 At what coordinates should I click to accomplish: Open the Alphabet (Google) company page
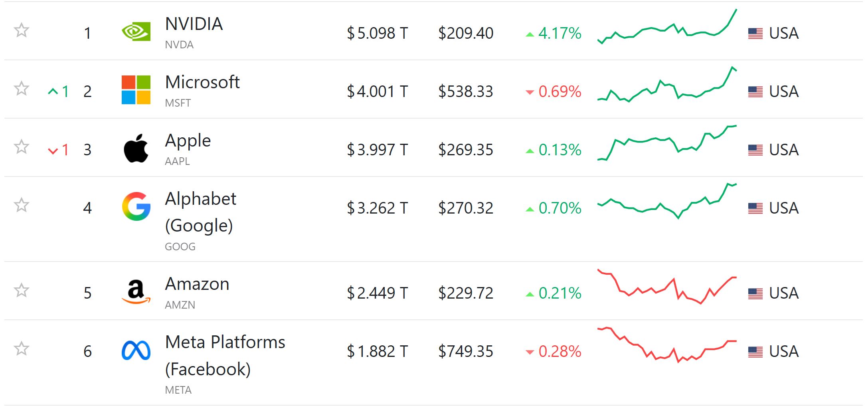(x=200, y=212)
